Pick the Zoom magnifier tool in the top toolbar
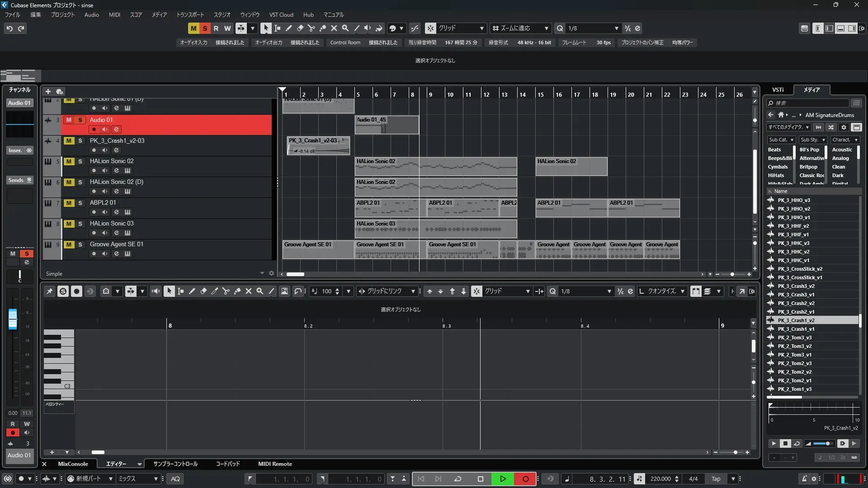This screenshot has height=488, width=868. click(345, 28)
